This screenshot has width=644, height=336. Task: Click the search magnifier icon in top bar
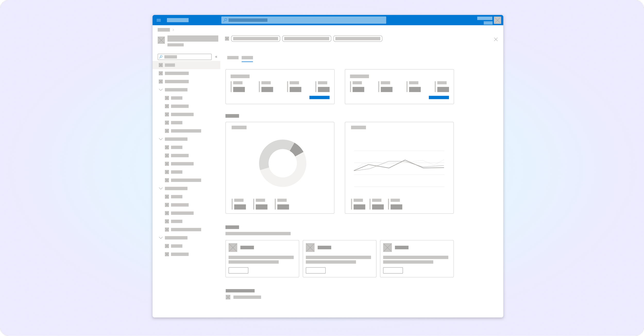[x=225, y=20]
